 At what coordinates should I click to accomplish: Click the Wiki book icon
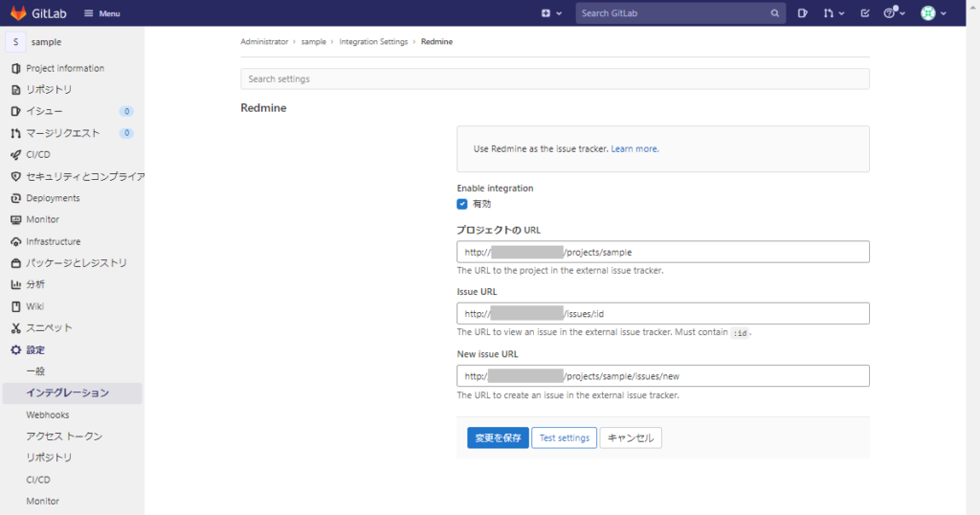tap(15, 306)
